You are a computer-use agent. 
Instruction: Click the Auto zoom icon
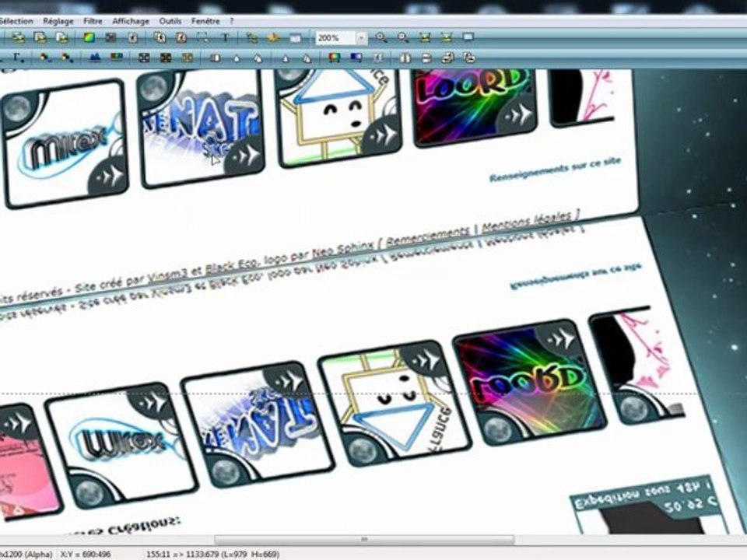coord(447,37)
